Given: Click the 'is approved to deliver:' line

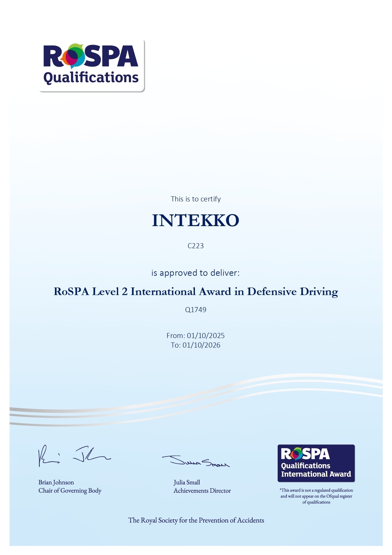Looking at the screenshot, I should (196, 273).
